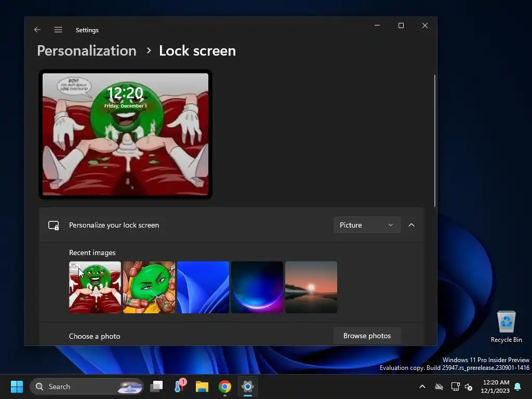Open the notification bell in the taskbar
This screenshot has height=399, width=532.
pos(518,387)
